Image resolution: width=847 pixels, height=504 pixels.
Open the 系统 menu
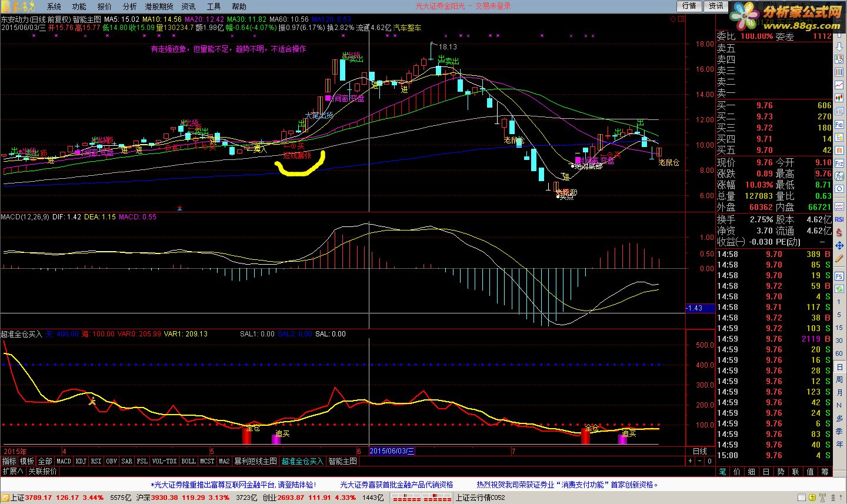54,6
